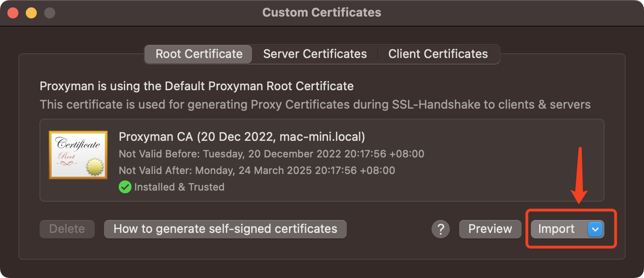
Task: Preview the root certificate
Action: (x=490, y=229)
